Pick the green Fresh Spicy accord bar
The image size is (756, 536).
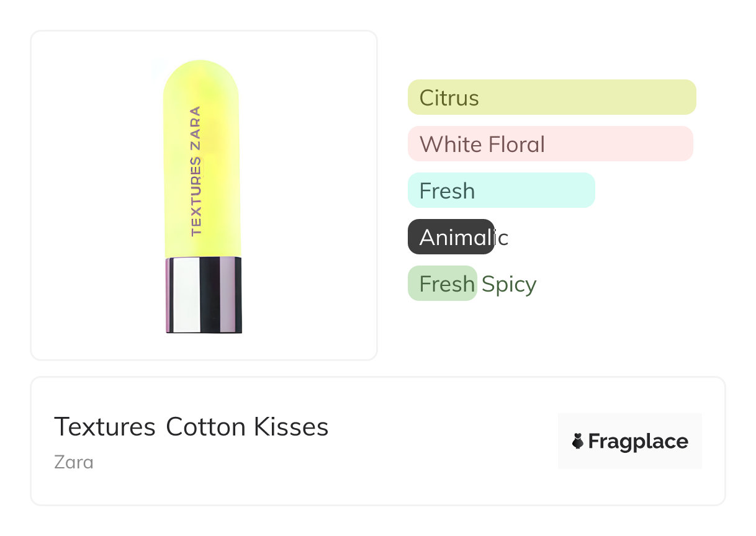(x=442, y=284)
